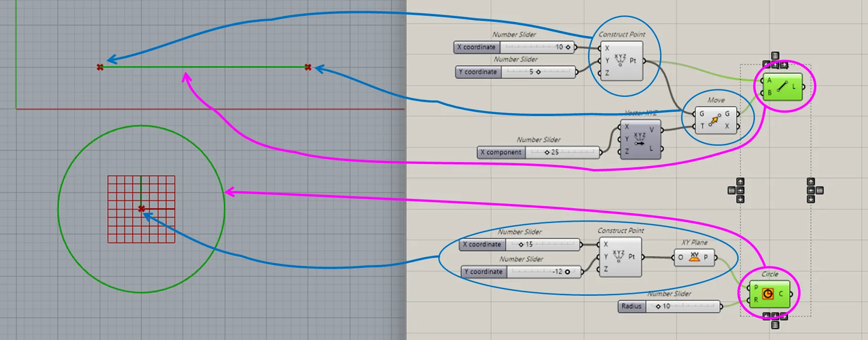The width and height of the screenshot is (868, 340).
Task: Click the distribute icon below the Circle component
Action: click(x=775, y=325)
